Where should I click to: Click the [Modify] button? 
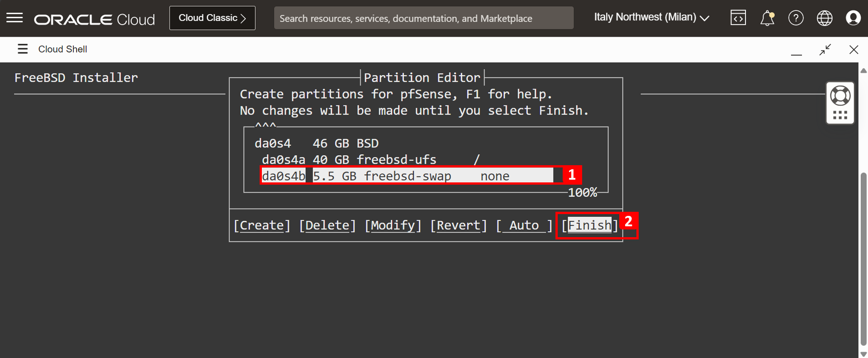click(393, 225)
